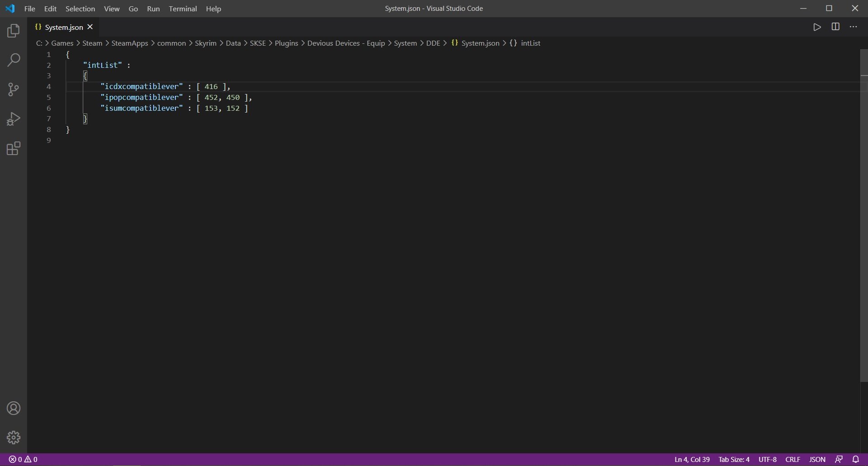Click Devious Devices - Equip breadcrumb

coord(346,43)
